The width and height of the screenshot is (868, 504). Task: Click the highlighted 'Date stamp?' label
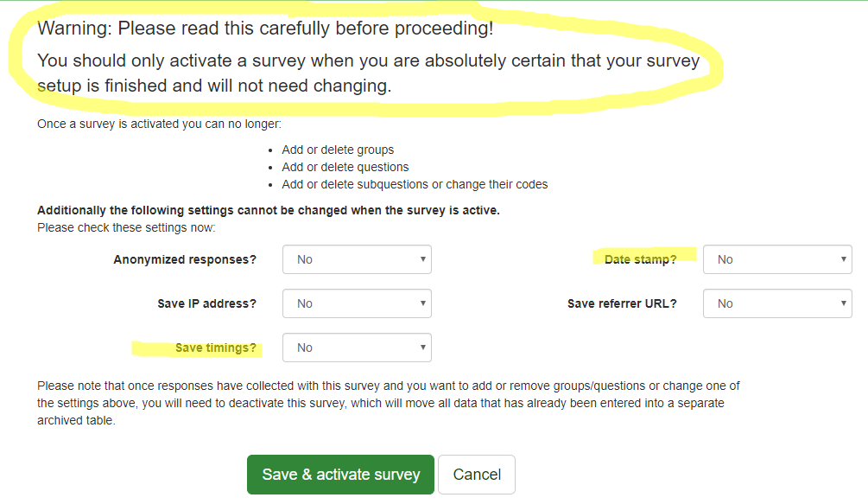(x=640, y=259)
